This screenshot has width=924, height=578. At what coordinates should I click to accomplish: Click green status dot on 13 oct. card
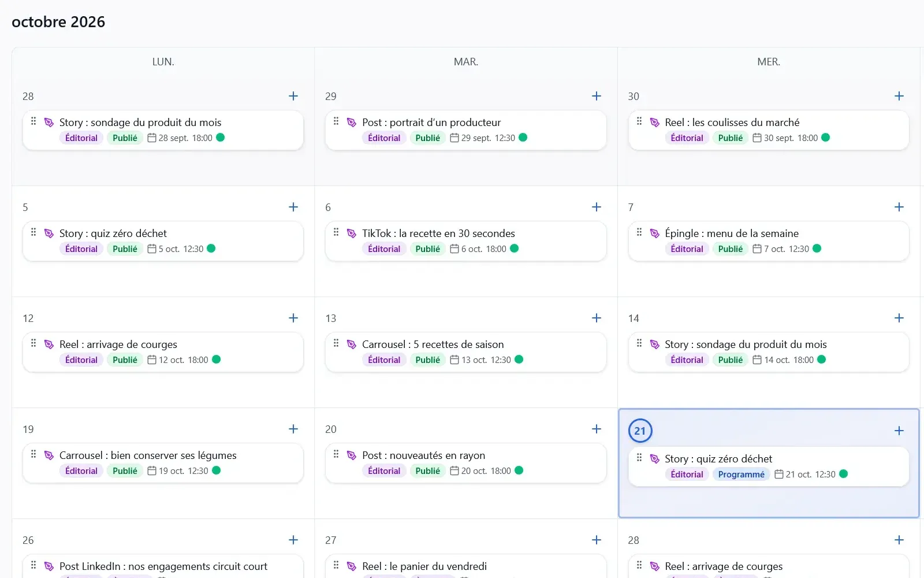(x=519, y=360)
